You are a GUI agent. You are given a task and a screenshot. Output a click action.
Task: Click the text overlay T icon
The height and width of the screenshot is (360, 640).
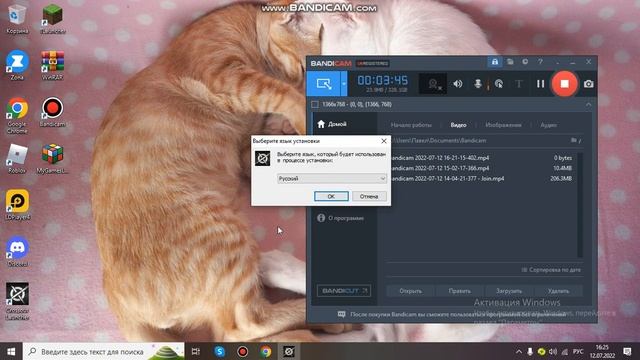pos(518,84)
